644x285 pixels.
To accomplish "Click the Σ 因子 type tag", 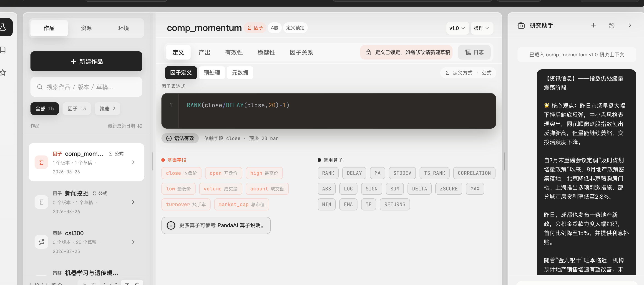I will point(255,28).
